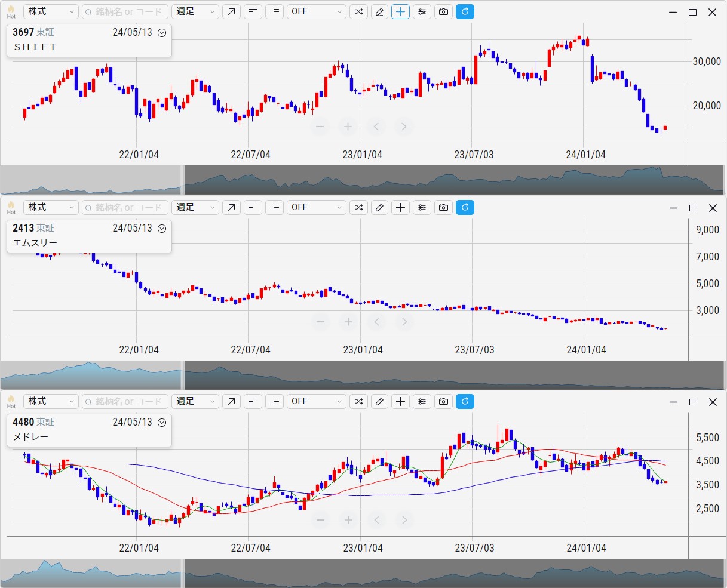Screen dimensions: 727x588
Task: Click left-aligned bars icon in SHIFT toolbar
Action: click(253, 11)
